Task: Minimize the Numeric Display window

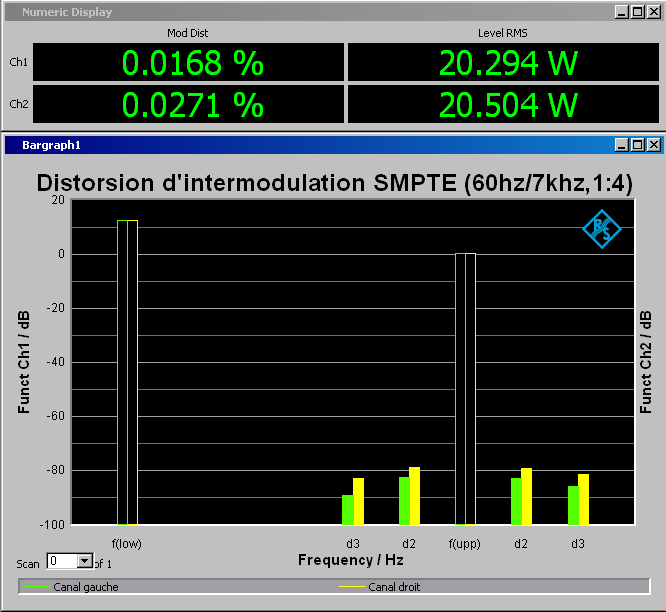Action: tap(622, 12)
